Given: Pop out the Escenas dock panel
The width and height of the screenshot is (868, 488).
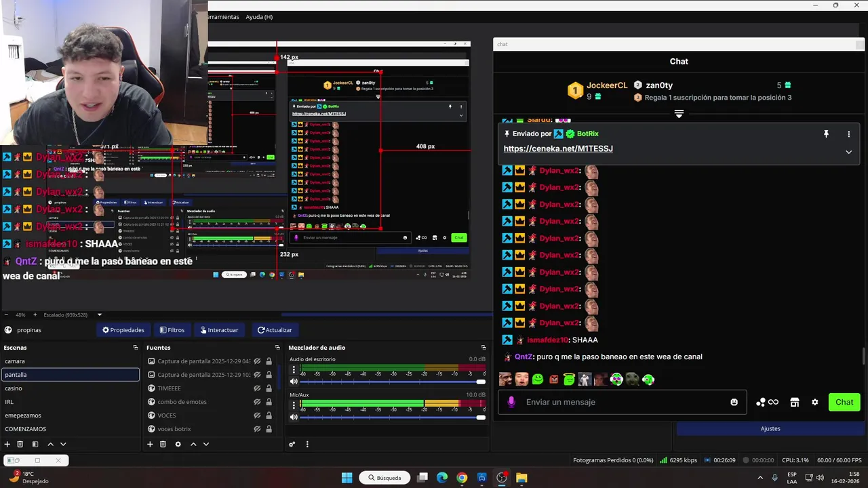Looking at the screenshot, I should 136,348.
